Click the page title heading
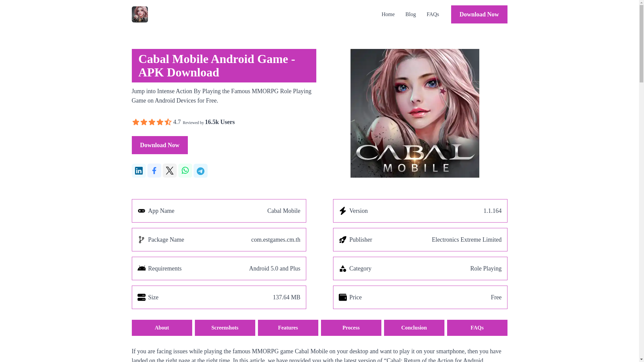The width and height of the screenshot is (644, 362). pos(224,66)
